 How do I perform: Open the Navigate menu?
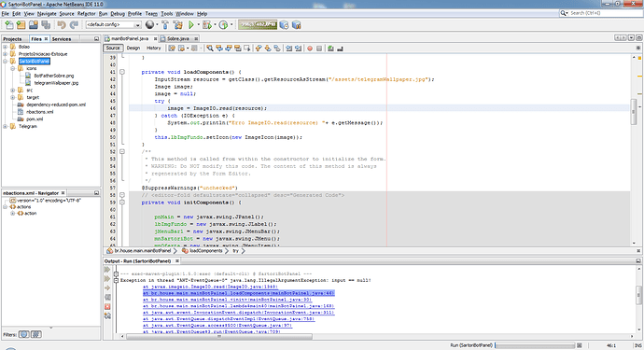click(x=47, y=14)
